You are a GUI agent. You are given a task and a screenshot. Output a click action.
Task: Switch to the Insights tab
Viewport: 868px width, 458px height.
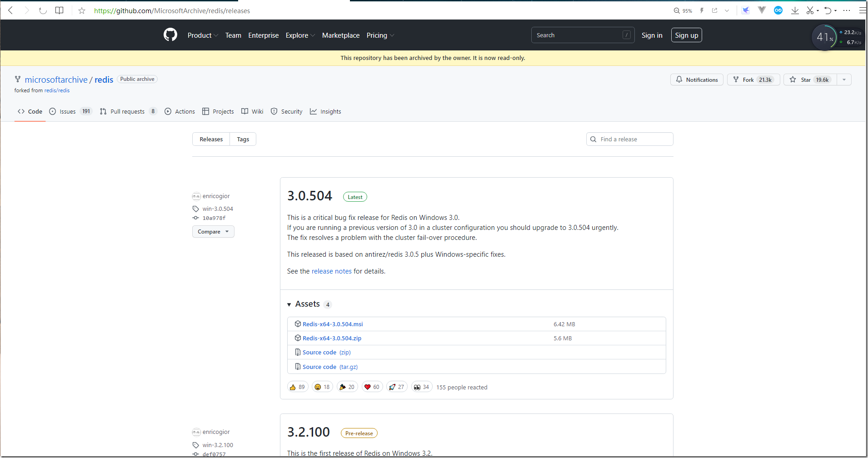pyautogui.click(x=325, y=111)
